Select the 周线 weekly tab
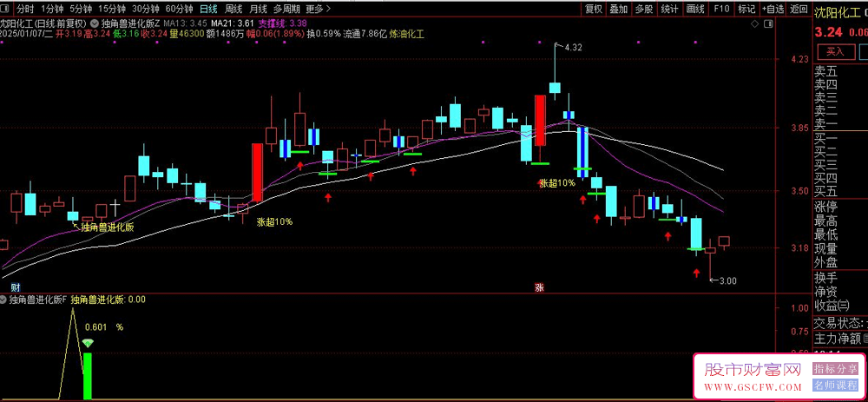Viewport: 868px width, 402px height. pos(233,9)
